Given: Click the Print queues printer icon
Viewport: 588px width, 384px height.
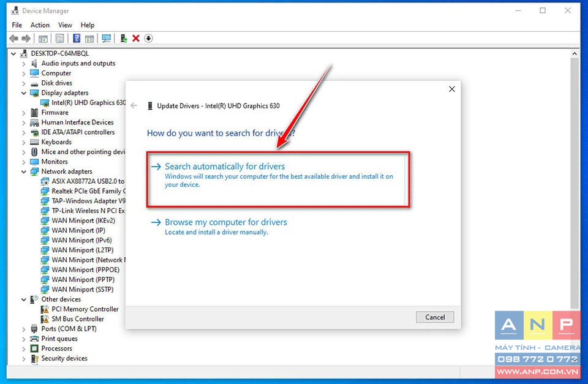Looking at the screenshot, I should coord(34,339).
